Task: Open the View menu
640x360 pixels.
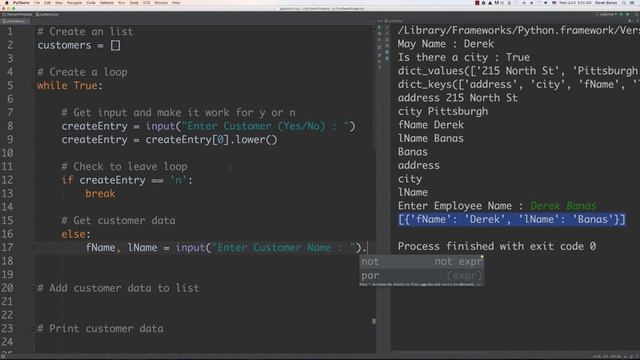Action: point(59,3)
